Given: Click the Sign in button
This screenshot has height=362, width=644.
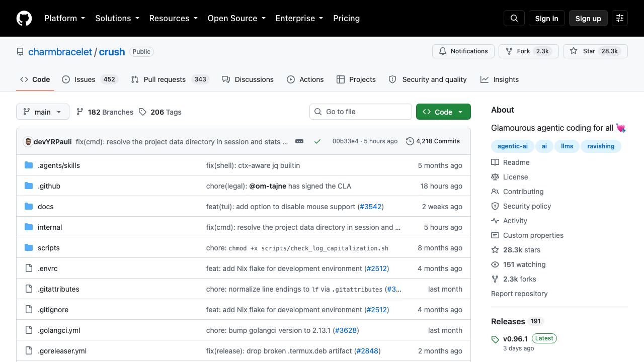Looking at the screenshot, I should pos(546,18).
